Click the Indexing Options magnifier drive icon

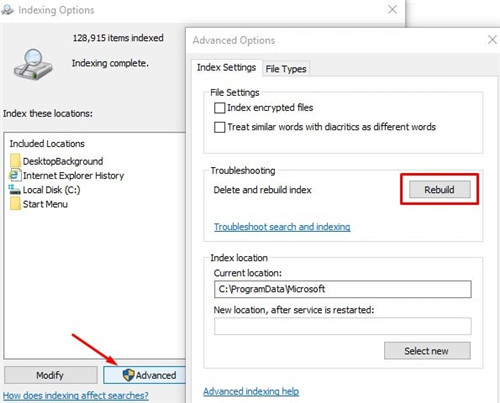[33, 64]
